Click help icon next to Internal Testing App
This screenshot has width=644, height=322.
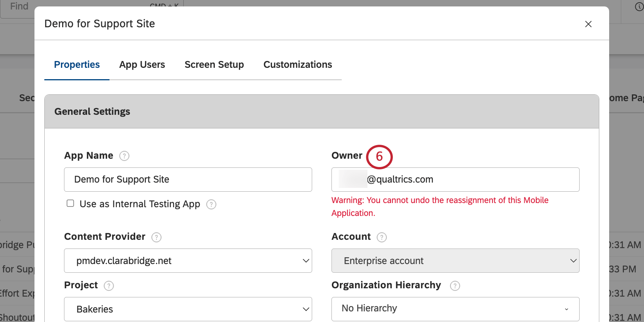pos(211,204)
